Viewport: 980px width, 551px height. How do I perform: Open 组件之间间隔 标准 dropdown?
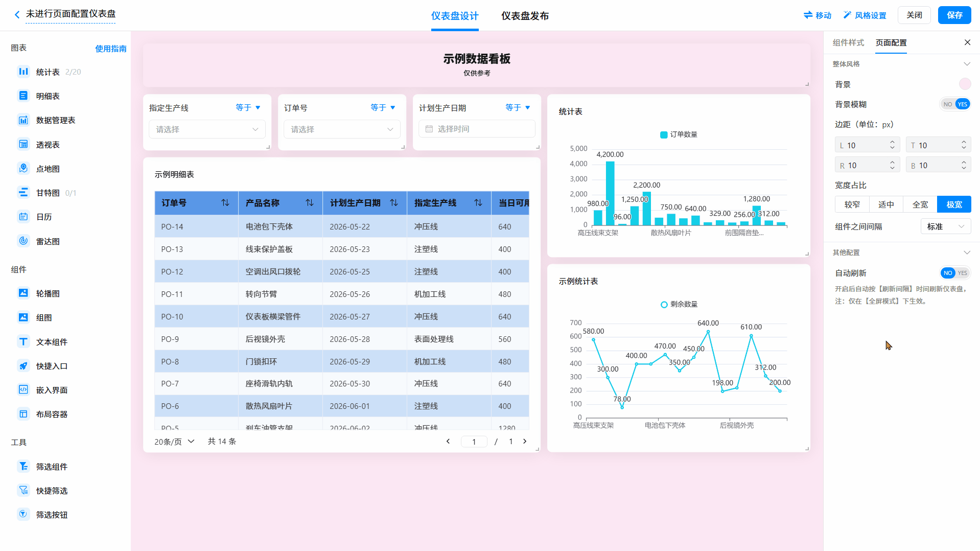[x=946, y=226]
